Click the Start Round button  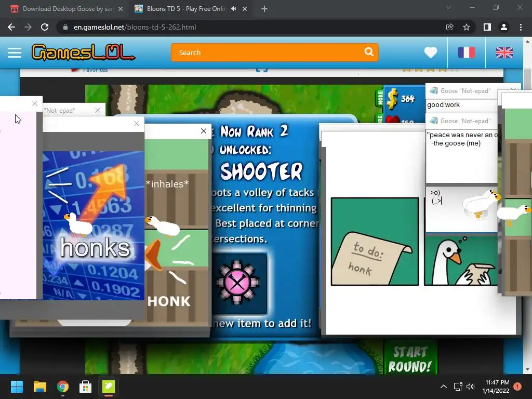coord(410,360)
